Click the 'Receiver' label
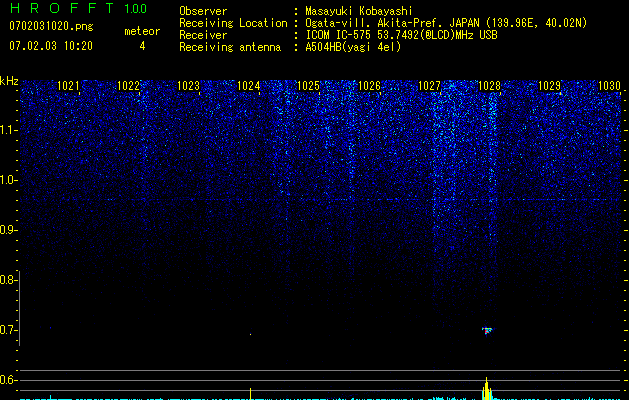The width and height of the screenshot is (629, 400). pos(203,35)
